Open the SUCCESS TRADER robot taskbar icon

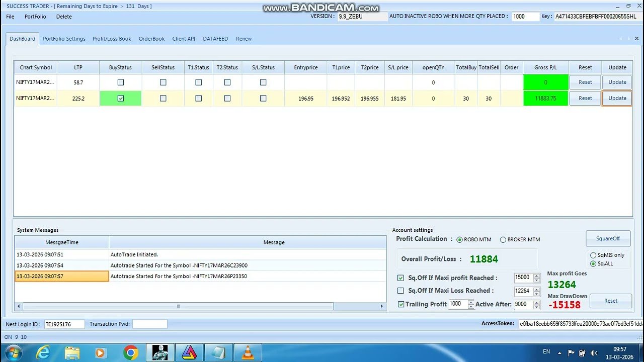[x=160, y=351]
